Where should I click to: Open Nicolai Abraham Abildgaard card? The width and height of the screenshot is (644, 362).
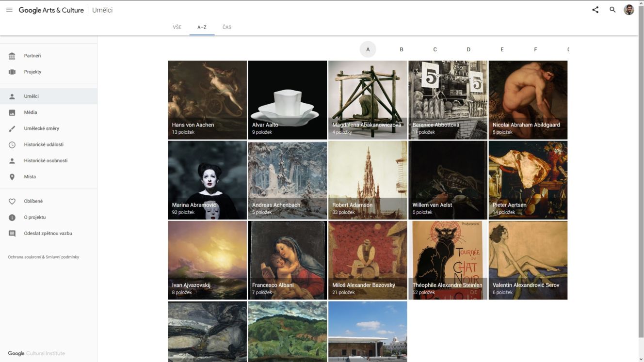click(528, 100)
